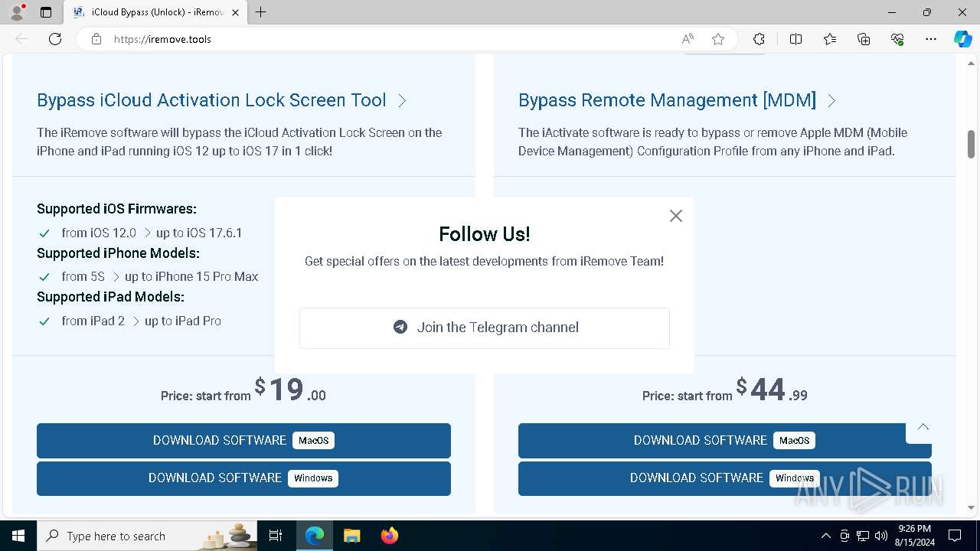The width and height of the screenshot is (980, 551).
Task: Click the 'Follow Us!' heading
Action: click(x=485, y=234)
